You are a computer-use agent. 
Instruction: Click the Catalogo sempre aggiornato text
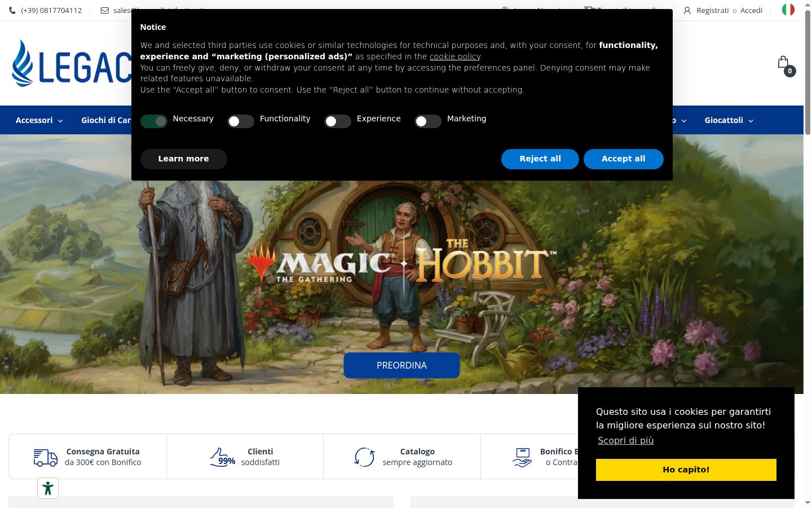(x=417, y=457)
